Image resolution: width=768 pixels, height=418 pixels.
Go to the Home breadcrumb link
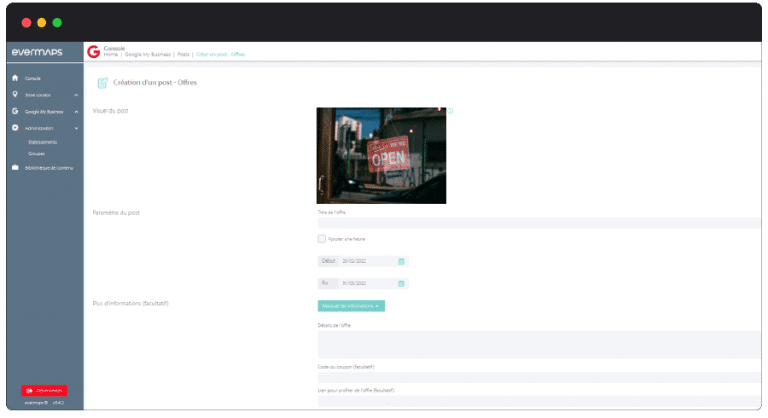(111, 54)
